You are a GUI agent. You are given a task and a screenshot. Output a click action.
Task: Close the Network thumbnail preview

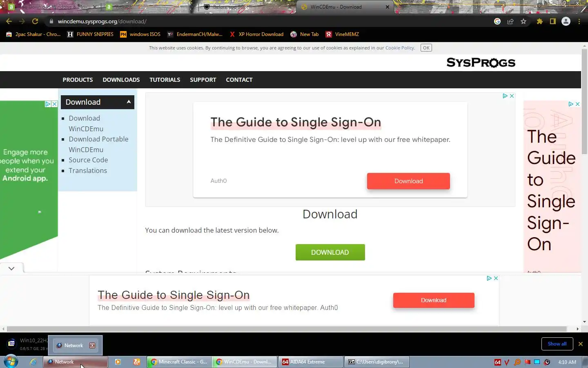tap(92, 346)
